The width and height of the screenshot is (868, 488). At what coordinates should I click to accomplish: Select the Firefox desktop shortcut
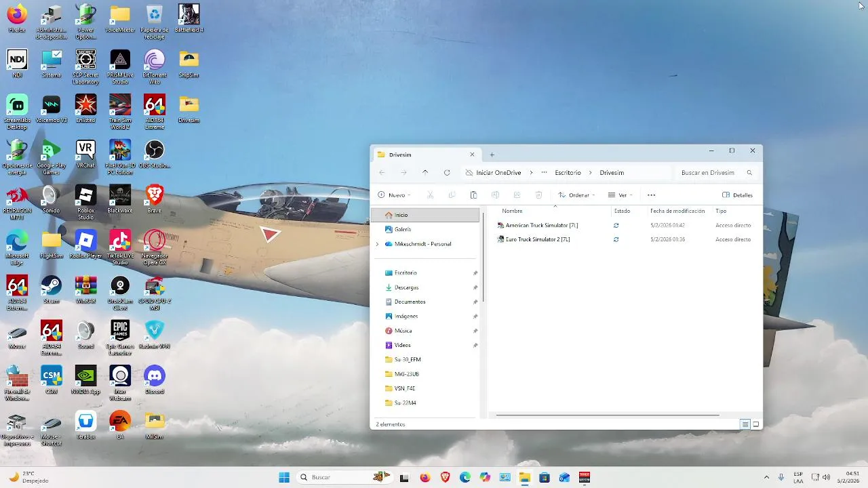(17, 19)
